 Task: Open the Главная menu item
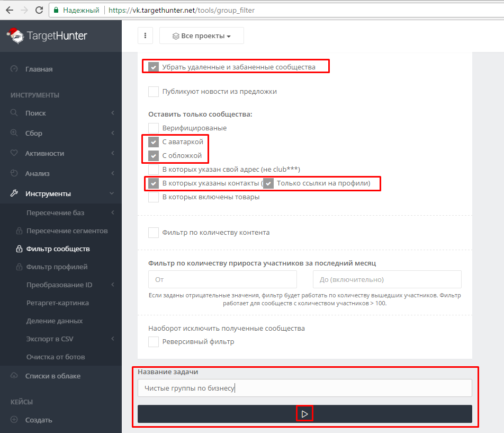(39, 69)
